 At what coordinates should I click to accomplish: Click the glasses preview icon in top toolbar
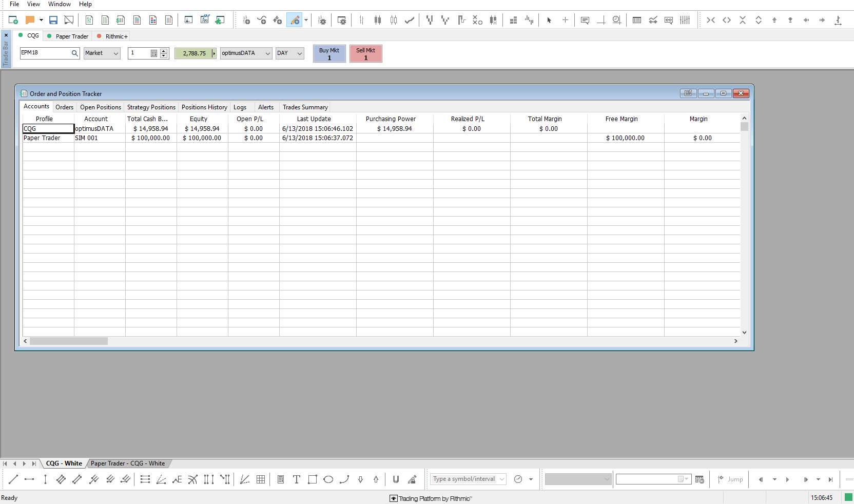669,20
